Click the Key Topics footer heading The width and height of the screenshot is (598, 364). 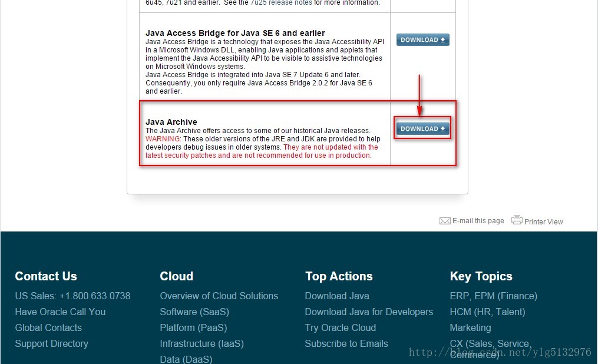[x=481, y=276]
